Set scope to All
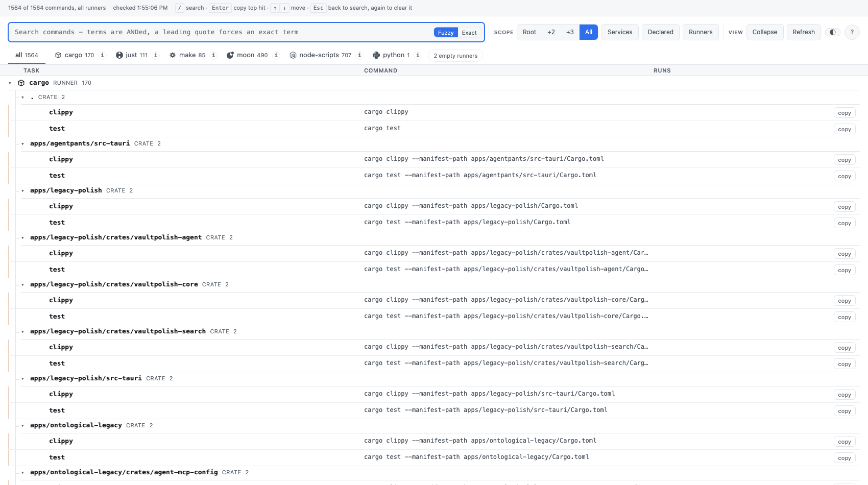This screenshot has width=868, height=485. click(589, 32)
